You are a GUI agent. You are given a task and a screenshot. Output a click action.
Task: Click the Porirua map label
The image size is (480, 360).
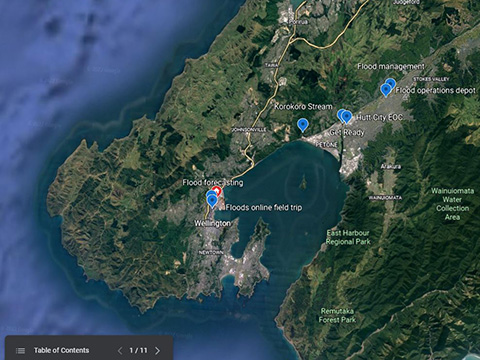(298, 22)
